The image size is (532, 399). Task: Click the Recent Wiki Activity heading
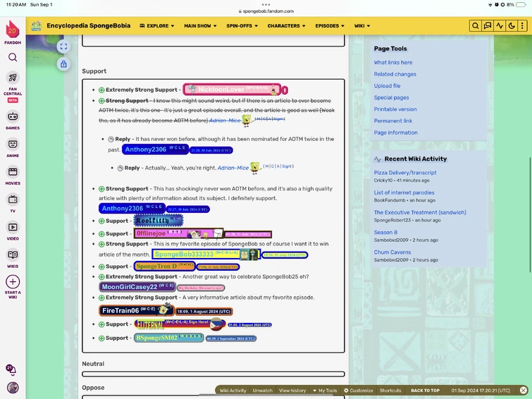coord(415,159)
